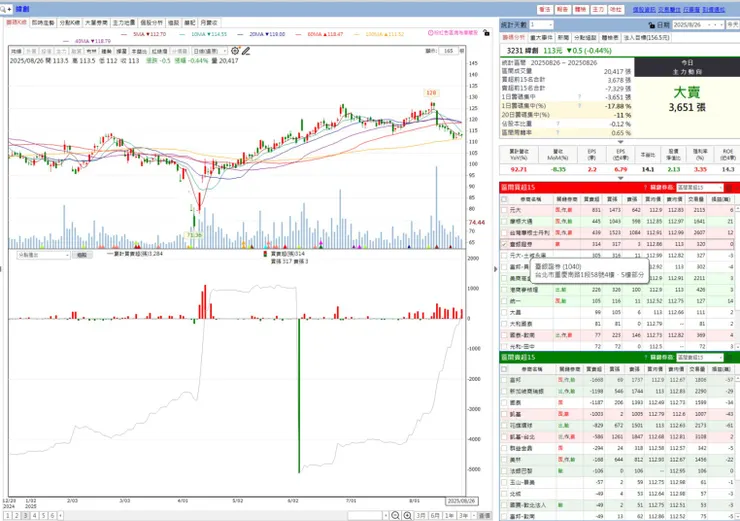Click the 顯示 165 input field
Image resolution: width=740 pixels, height=521 pixels.
coord(448,50)
